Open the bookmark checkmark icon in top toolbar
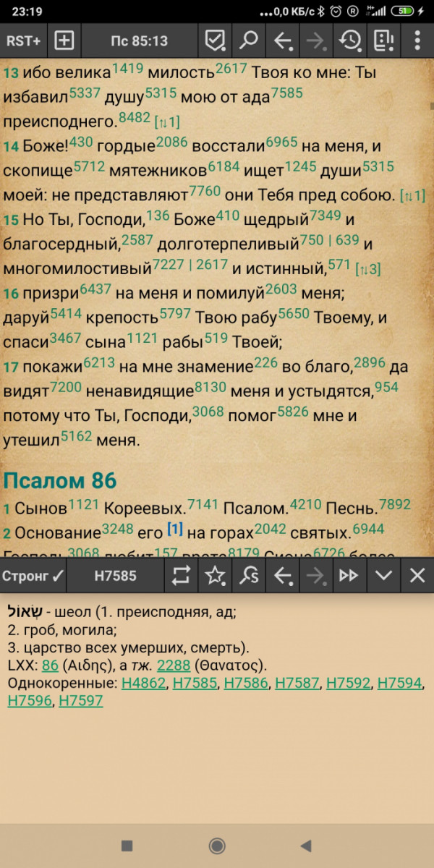This screenshot has height=868, width=434. point(215,41)
